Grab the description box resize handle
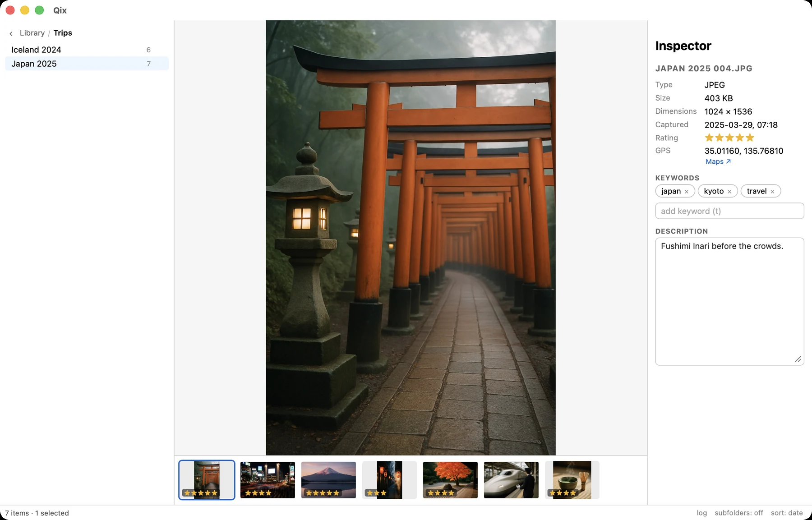The width and height of the screenshot is (812, 520). 798,359
